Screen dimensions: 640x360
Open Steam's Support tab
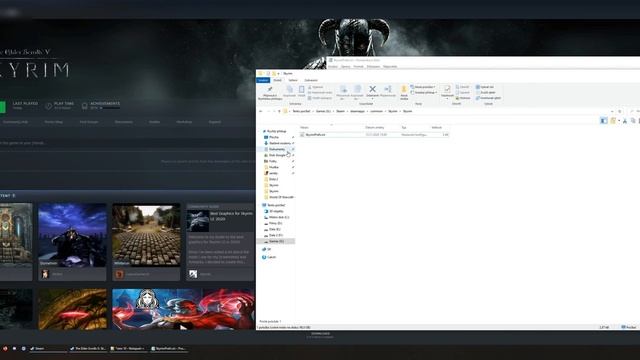[x=215, y=122]
